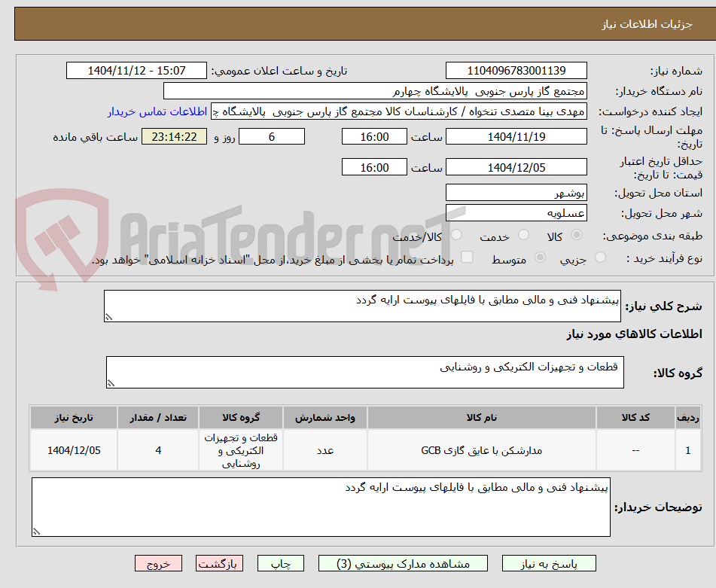Click the خروج exit button
Viewport: 716px width, 588px height.
(x=158, y=563)
